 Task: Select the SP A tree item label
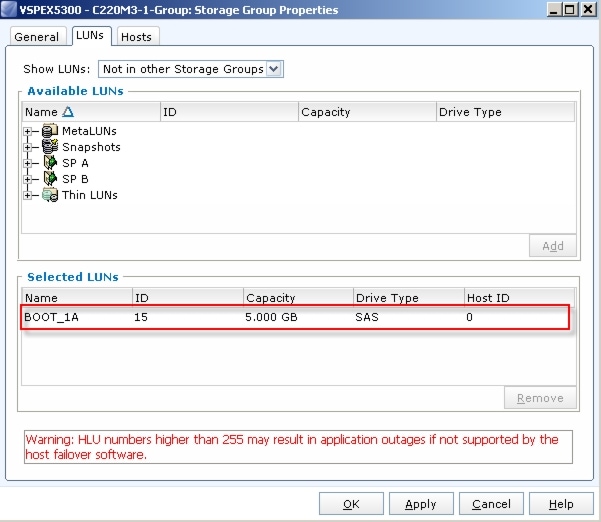click(x=75, y=163)
